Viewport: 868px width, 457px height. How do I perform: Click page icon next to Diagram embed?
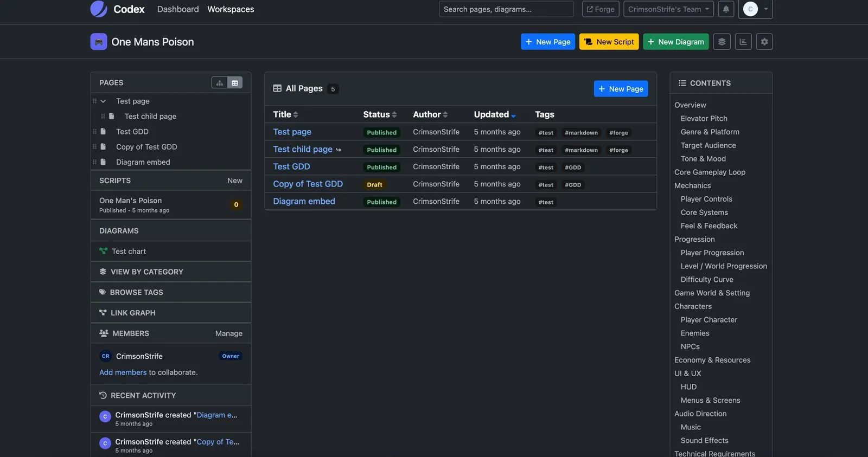point(103,162)
